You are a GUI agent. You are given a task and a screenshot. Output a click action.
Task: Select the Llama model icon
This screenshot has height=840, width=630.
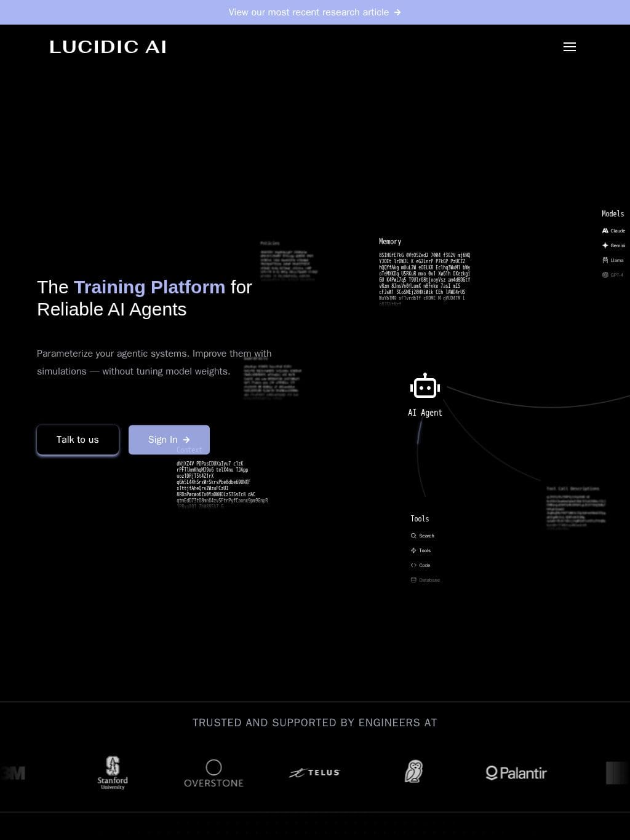point(605,260)
